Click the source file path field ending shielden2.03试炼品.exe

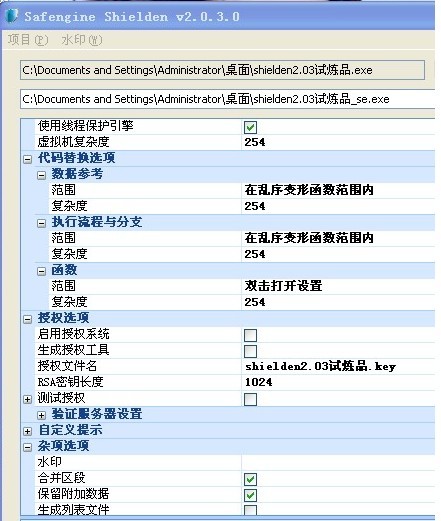pos(222,70)
